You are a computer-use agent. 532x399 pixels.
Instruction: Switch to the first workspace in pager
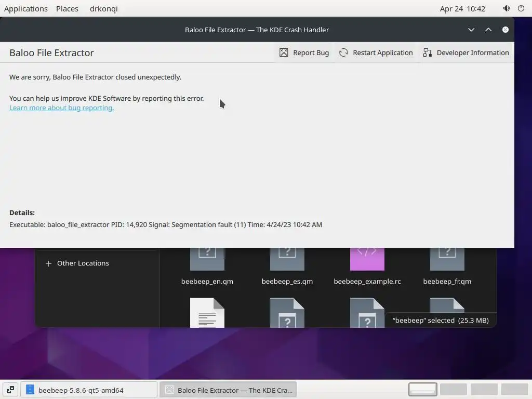[422, 390]
